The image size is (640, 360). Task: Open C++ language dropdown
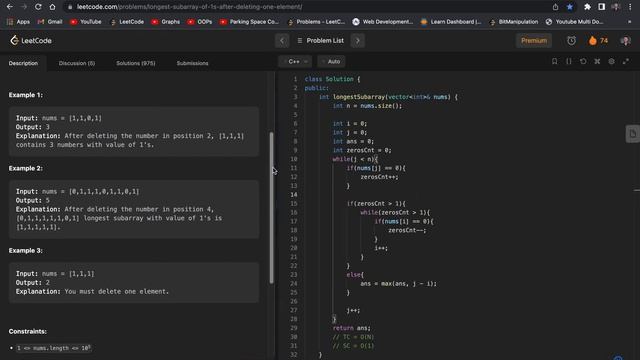pyautogui.click(x=295, y=62)
